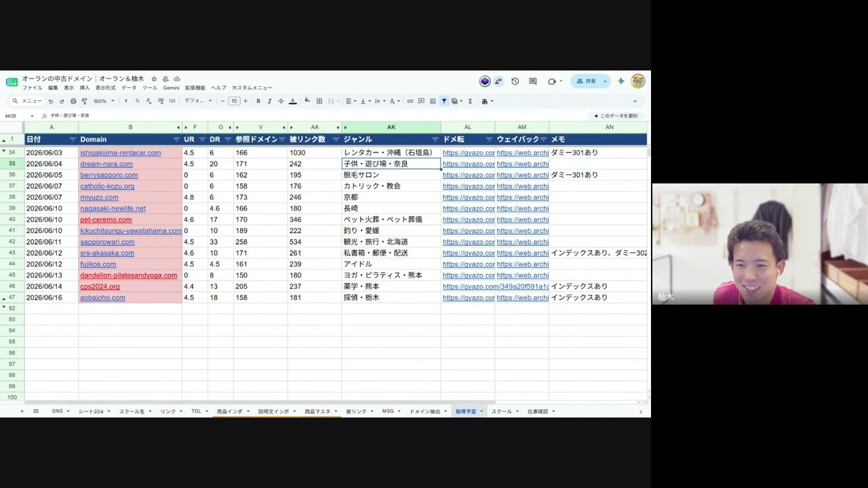This screenshot has width=868, height=488.
Task: Click the insert chart icon
Action: (x=433, y=101)
